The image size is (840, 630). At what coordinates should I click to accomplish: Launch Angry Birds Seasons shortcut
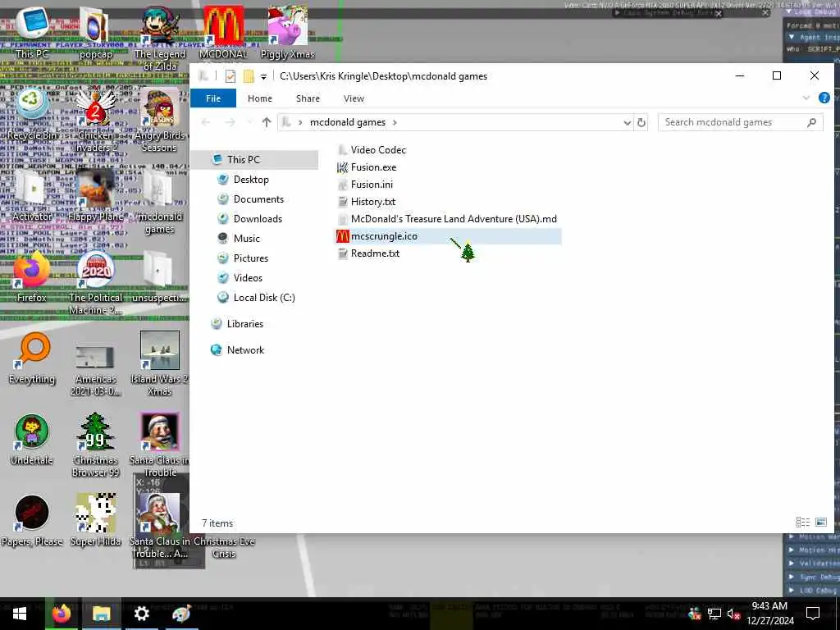(159, 120)
